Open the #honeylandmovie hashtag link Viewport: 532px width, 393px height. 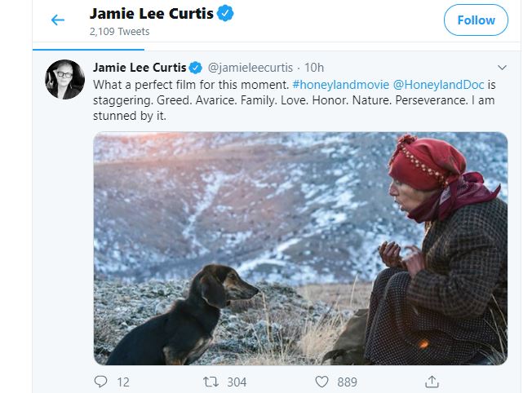(x=331, y=84)
